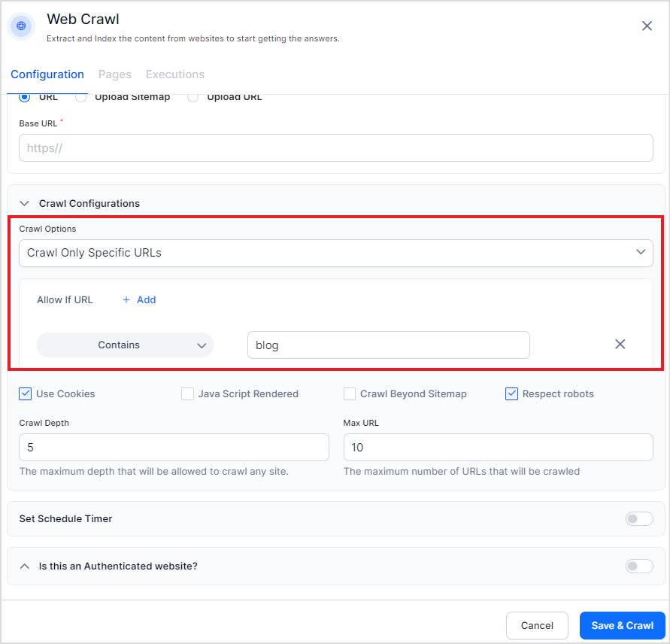Click the Web Crawl globe icon
This screenshot has width=670, height=644.
[21, 26]
